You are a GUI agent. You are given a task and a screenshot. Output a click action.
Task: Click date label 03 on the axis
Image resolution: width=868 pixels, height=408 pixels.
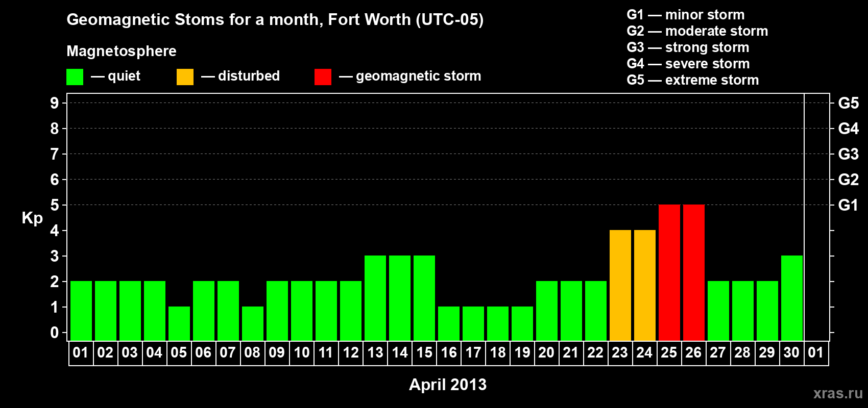click(x=130, y=353)
